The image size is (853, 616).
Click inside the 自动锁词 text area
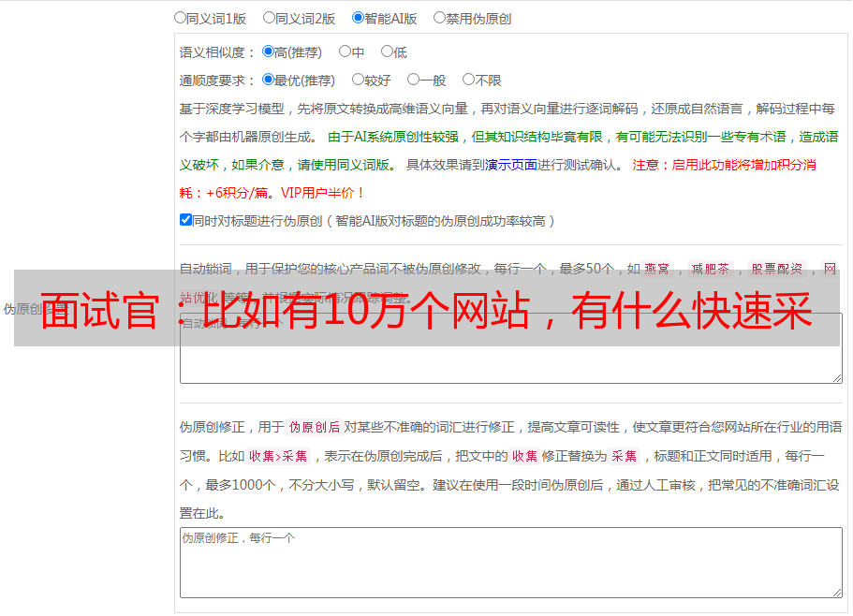pyautogui.click(x=511, y=348)
